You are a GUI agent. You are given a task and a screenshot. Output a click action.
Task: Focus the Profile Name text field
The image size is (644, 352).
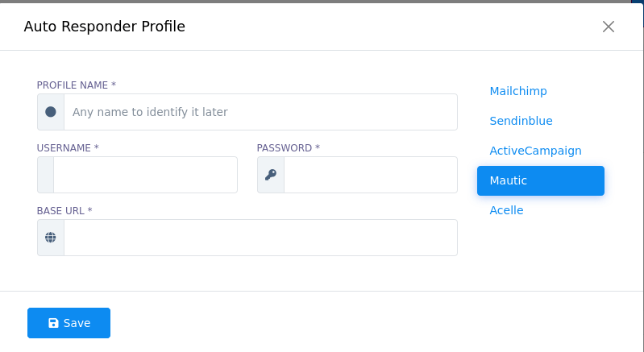(261, 112)
